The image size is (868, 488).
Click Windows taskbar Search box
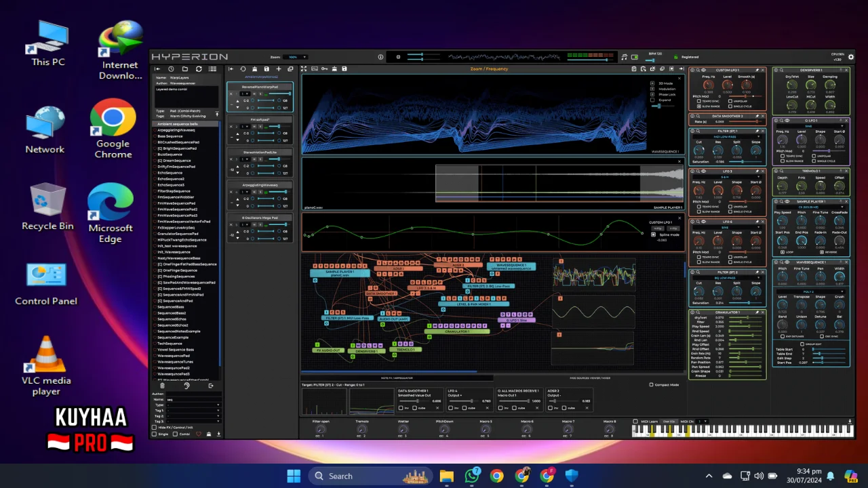tap(370, 476)
